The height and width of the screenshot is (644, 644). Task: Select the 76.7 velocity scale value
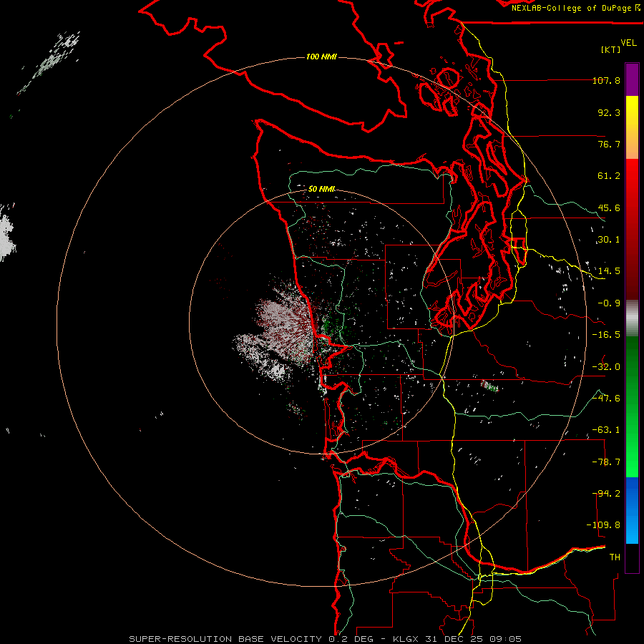tap(609, 144)
